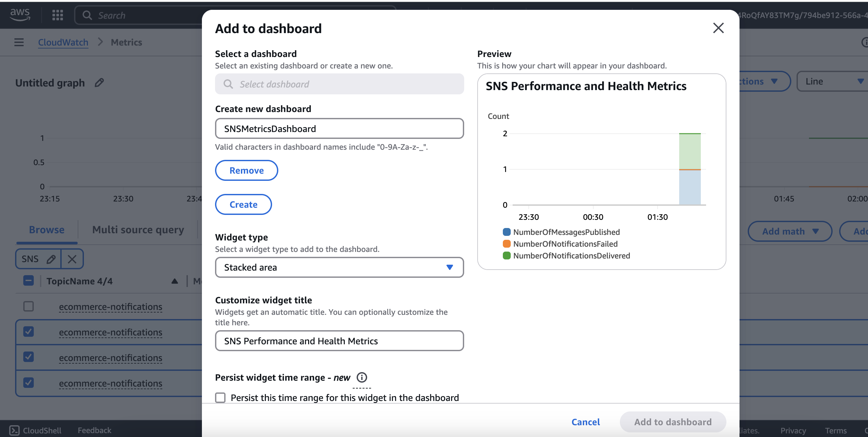Click the info icon beside Persist widget time range

[362, 377]
